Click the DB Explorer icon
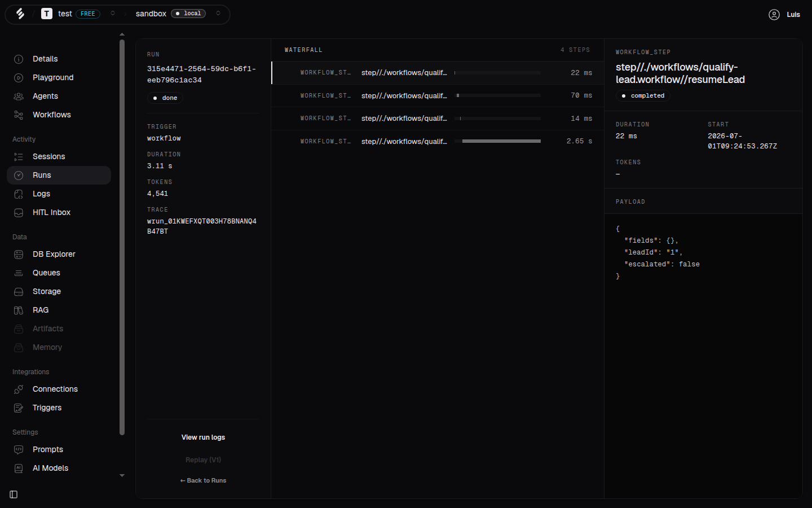 (19, 254)
